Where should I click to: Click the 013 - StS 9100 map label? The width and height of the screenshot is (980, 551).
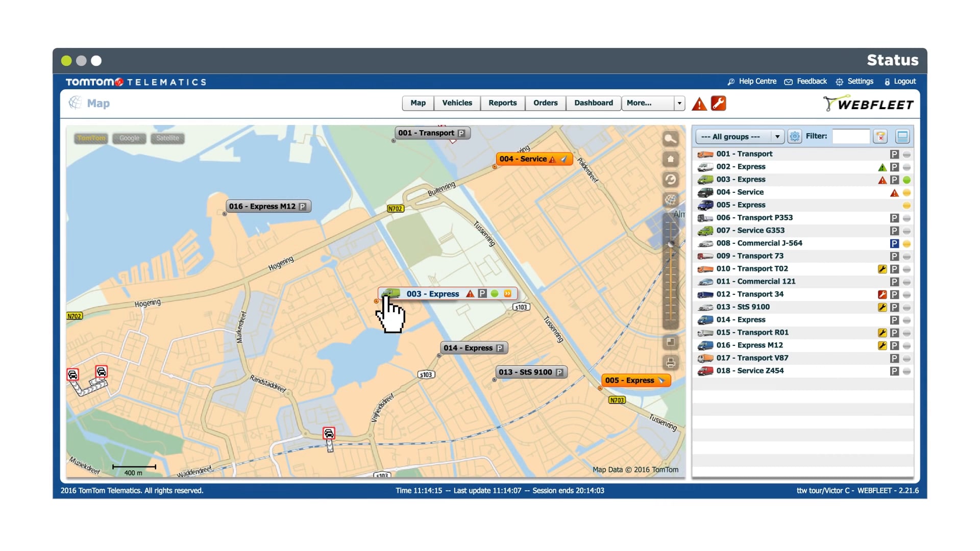[x=531, y=372]
